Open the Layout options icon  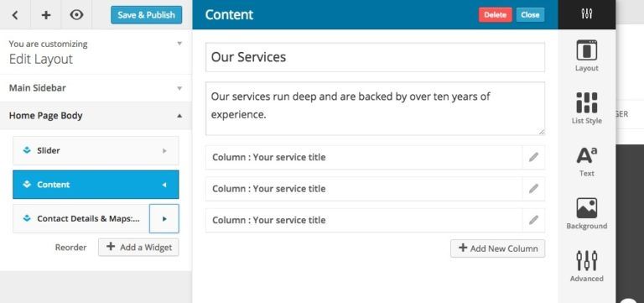(x=586, y=50)
